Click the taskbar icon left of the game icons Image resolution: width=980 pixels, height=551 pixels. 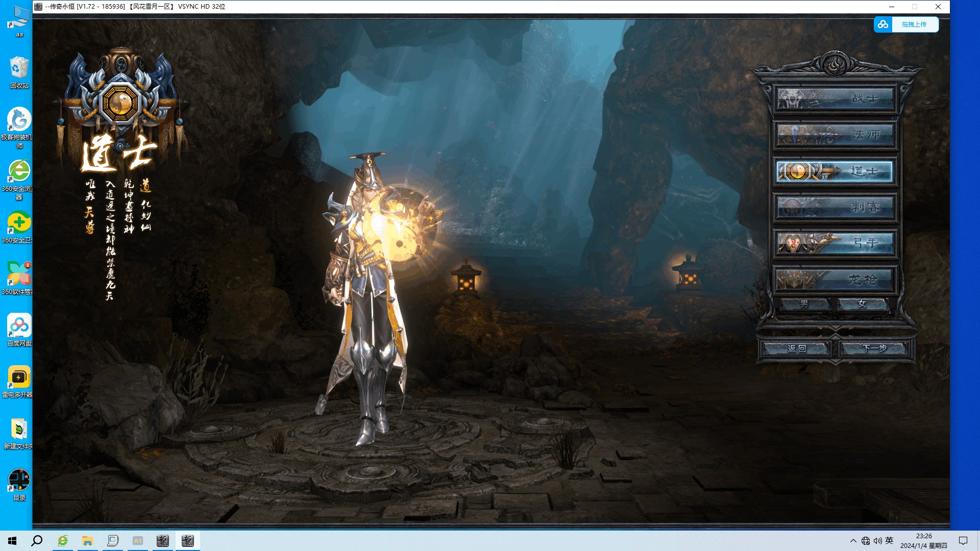(138, 541)
